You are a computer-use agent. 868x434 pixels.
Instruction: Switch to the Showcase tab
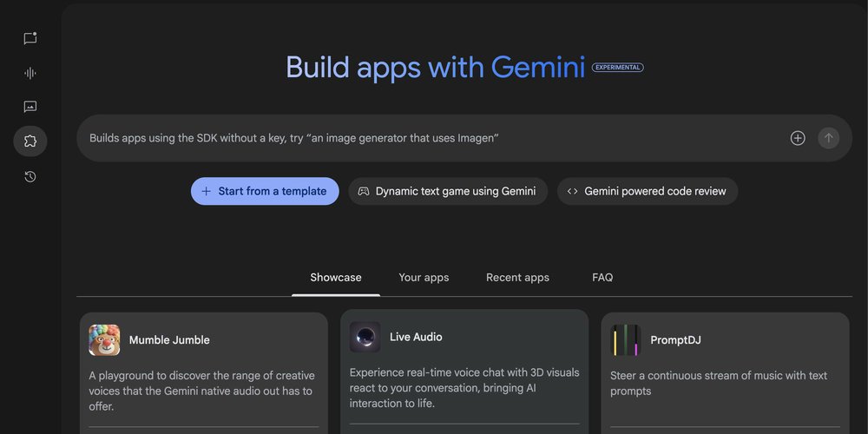tap(335, 278)
